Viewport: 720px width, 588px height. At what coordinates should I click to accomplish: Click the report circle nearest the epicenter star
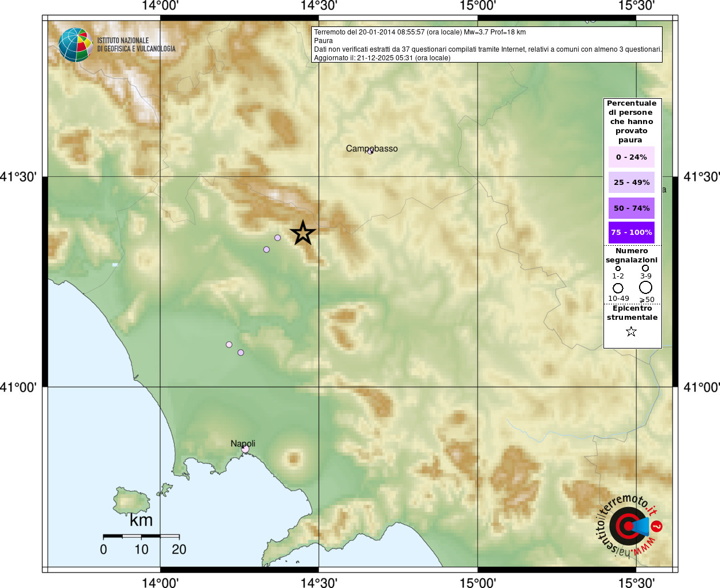coord(277,238)
